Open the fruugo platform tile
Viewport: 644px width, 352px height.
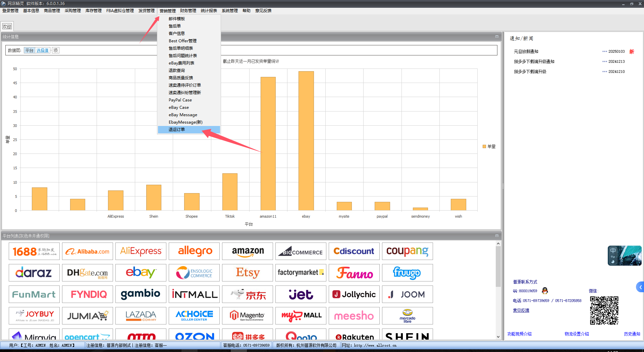pyautogui.click(x=408, y=273)
